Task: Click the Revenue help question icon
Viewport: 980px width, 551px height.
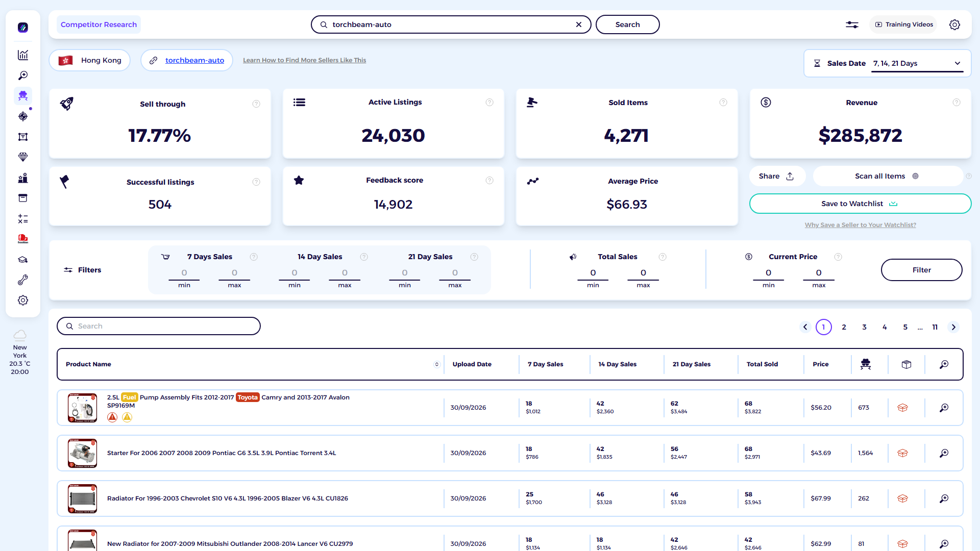Action: (957, 103)
